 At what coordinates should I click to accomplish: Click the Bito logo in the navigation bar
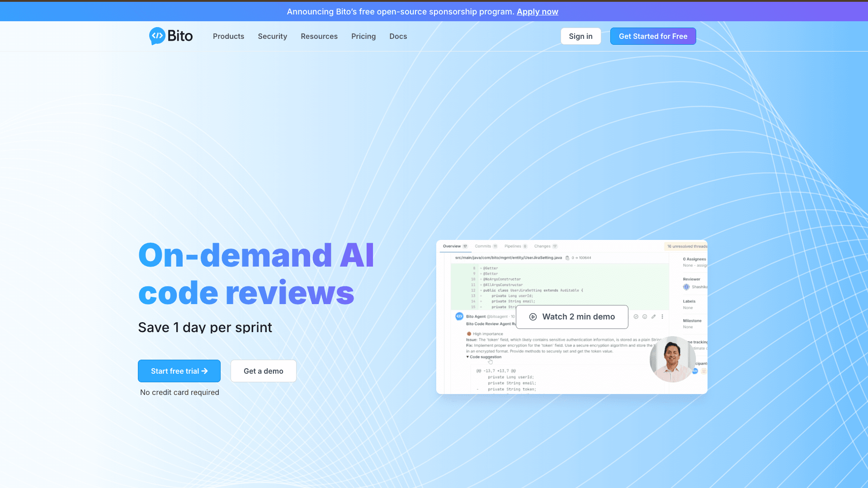click(171, 36)
